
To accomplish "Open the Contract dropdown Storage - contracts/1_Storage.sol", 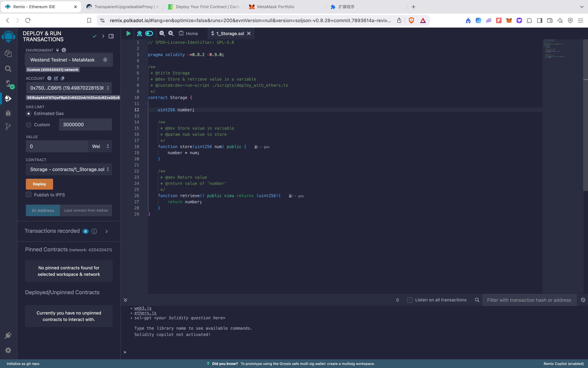I will (69, 169).
